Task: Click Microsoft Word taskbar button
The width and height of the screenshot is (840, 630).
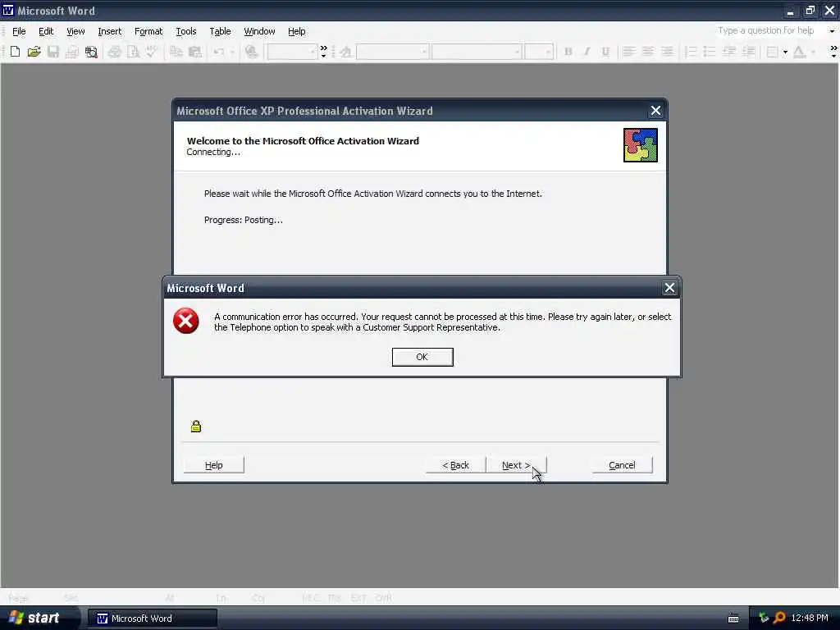Action: (152, 619)
